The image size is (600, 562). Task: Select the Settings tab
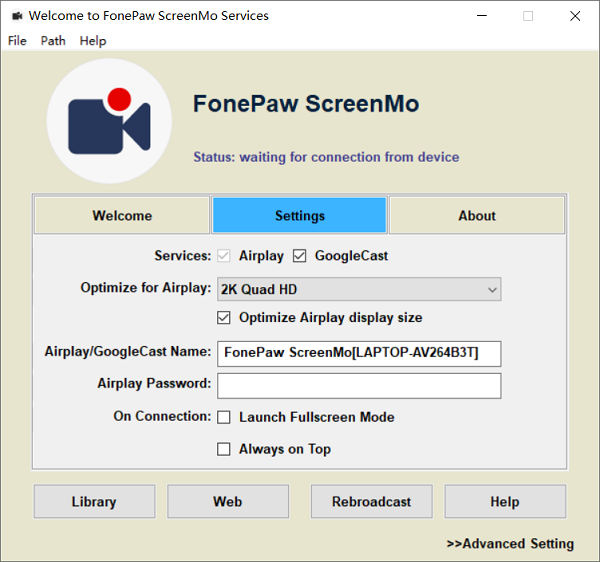299,216
